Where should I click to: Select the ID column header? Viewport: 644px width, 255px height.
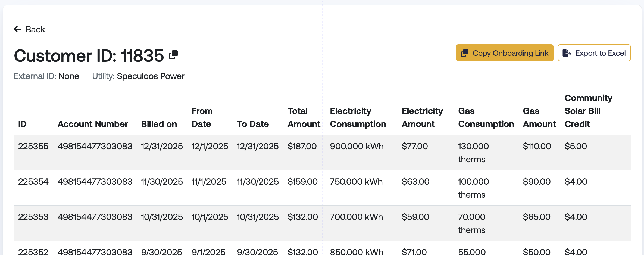click(x=22, y=124)
